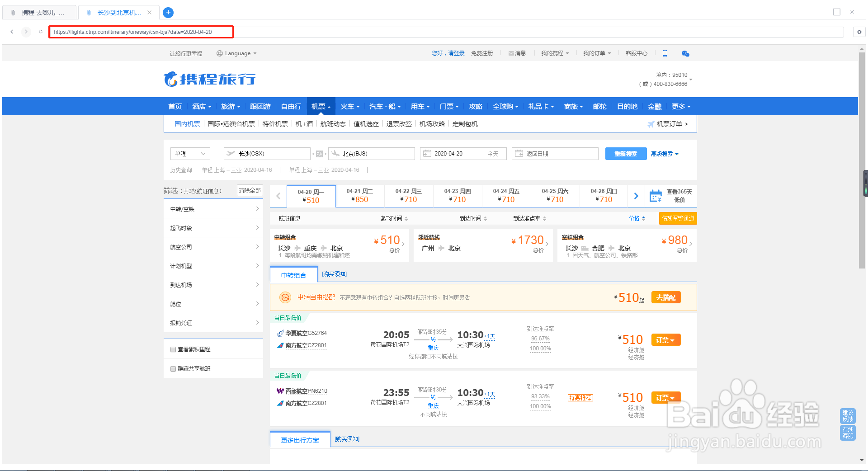Open the 机票 navigation menu

click(321, 106)
